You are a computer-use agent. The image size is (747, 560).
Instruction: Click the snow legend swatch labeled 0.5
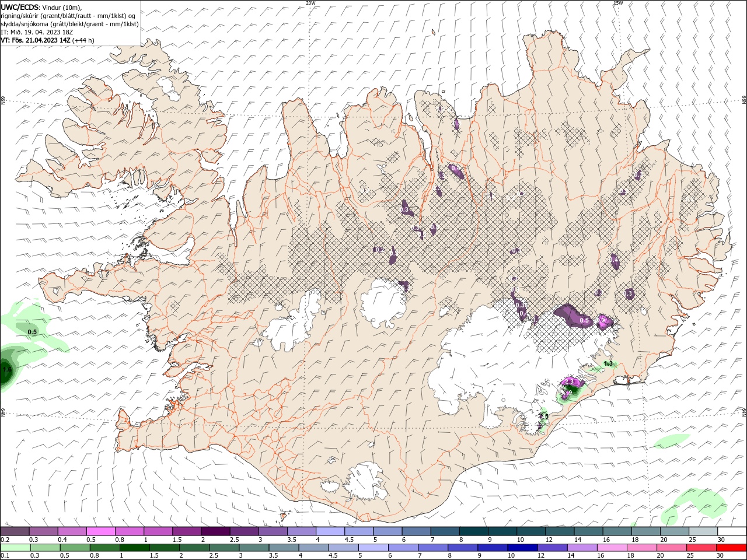click(x=100, y=531)
